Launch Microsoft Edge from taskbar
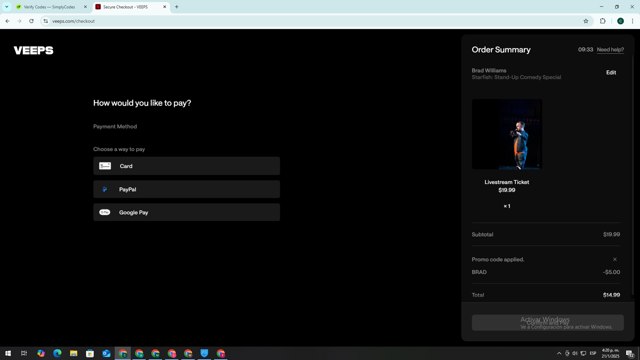The width and height of the screenshot is (640, 360). (57, 353)
